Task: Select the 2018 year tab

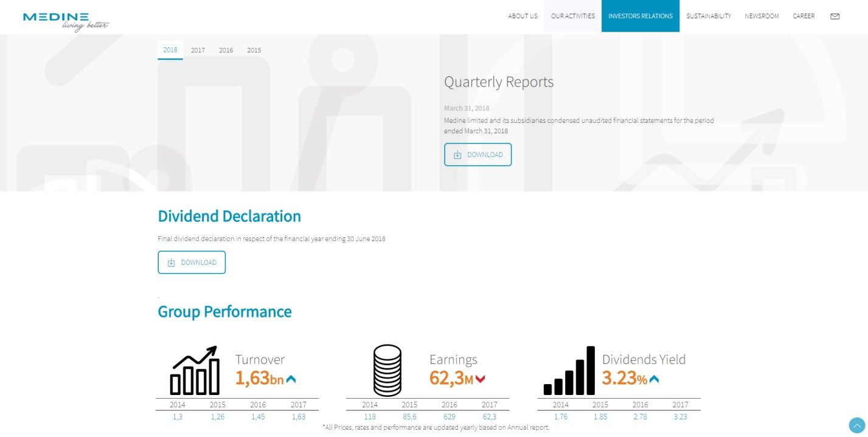Action: [x=170, y=50]
